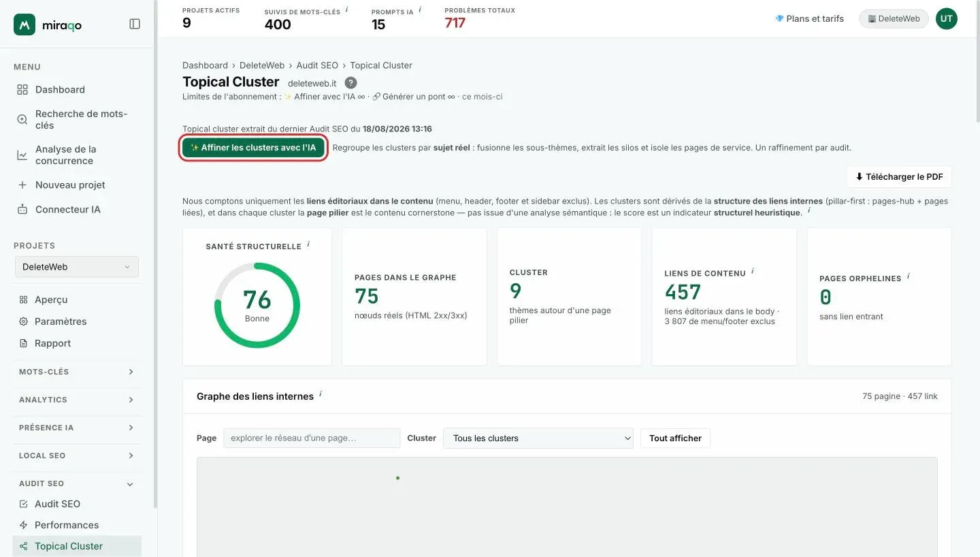Click the Connecteur IA robot icon

pos(22,210)
